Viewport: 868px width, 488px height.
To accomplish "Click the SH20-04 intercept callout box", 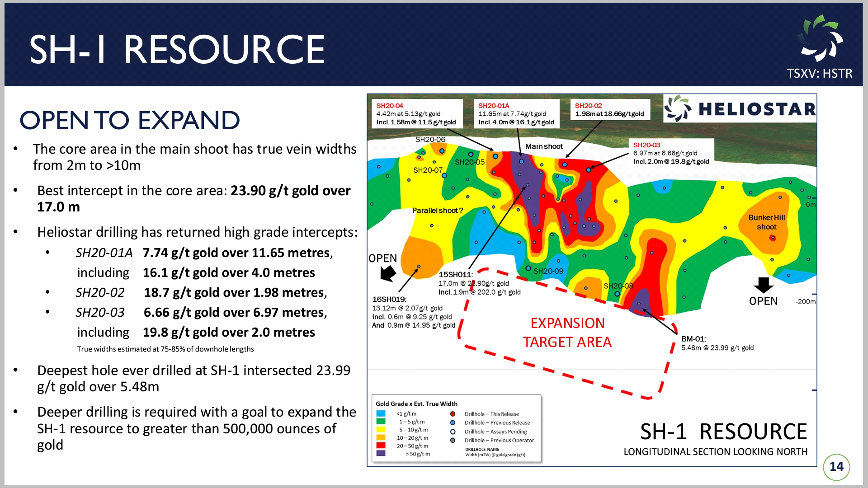I will coord(416,114).
